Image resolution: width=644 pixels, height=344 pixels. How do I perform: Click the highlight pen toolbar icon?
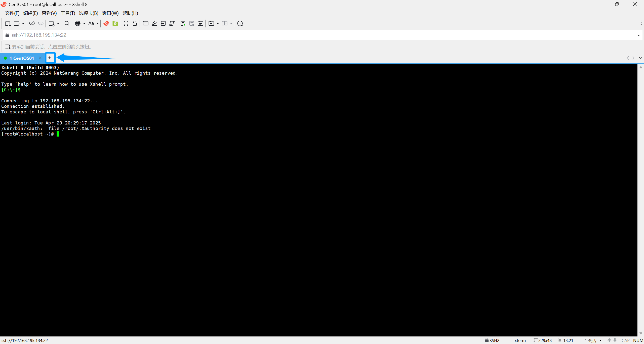point(154,23)
